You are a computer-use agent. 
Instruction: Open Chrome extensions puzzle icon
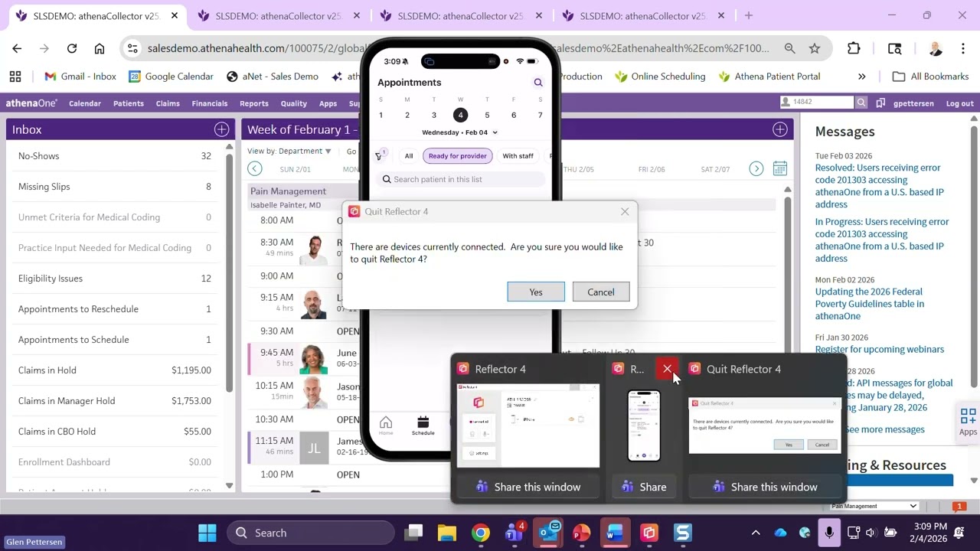(854, 48)
